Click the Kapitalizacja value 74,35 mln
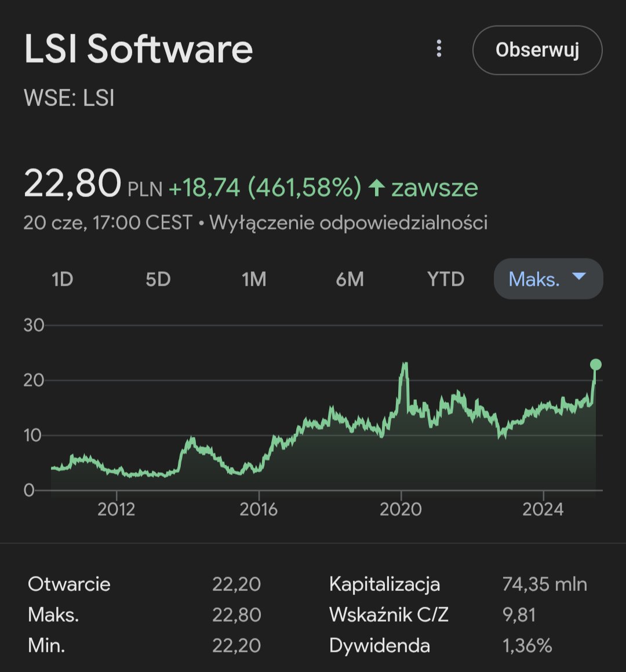Screen dimensions: 626x672 coord(544,584)
